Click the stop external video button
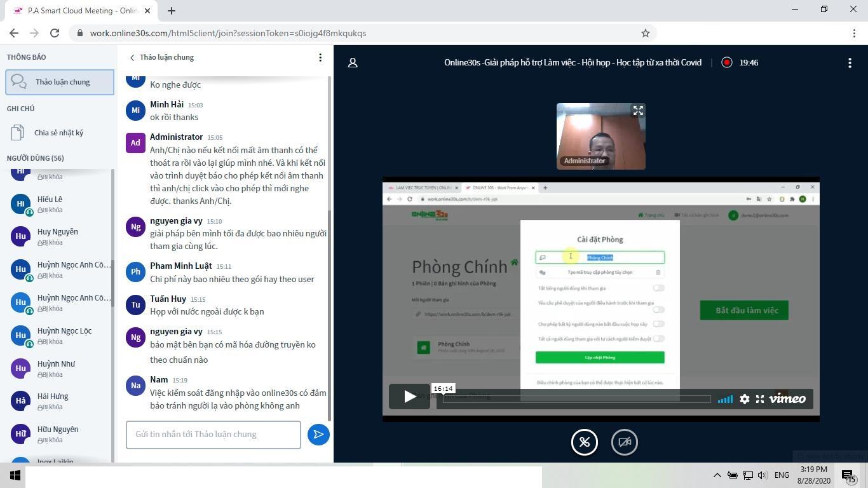Screen dimensions: 868x488 tap(585, 442)
